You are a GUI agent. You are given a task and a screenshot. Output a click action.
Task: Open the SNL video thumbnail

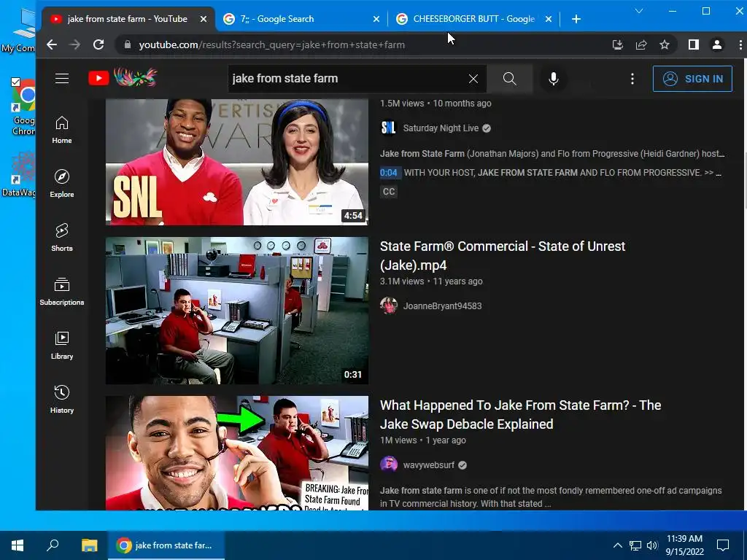tap(237, 162)
